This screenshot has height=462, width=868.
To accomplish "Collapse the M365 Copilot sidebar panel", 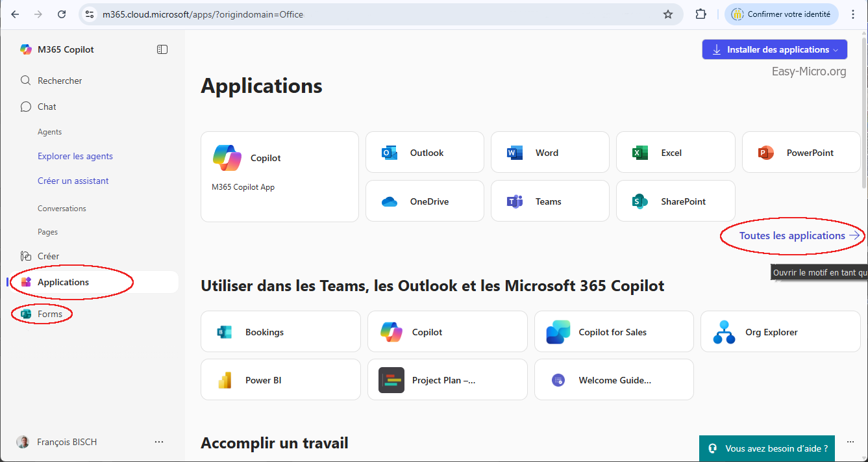I will [162, 49].
